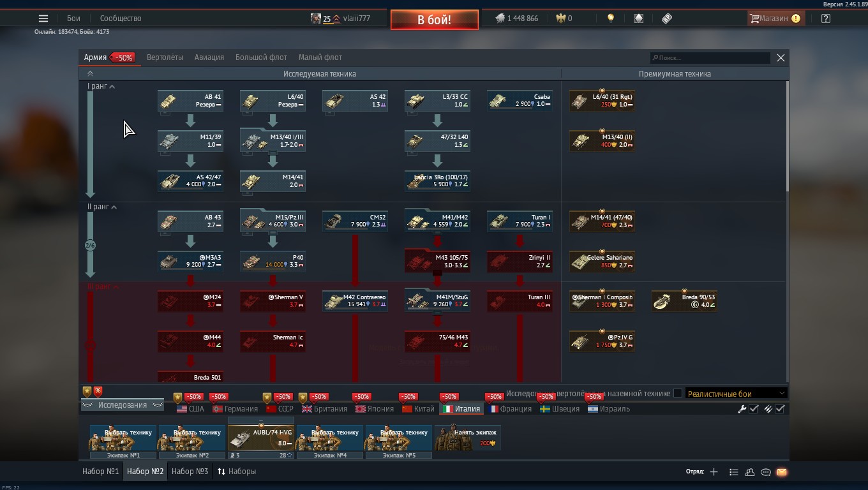Select the Lancia 3Ro (100/17) card
The width and height of the screenshot is (868, 490).
click(437, 181)
